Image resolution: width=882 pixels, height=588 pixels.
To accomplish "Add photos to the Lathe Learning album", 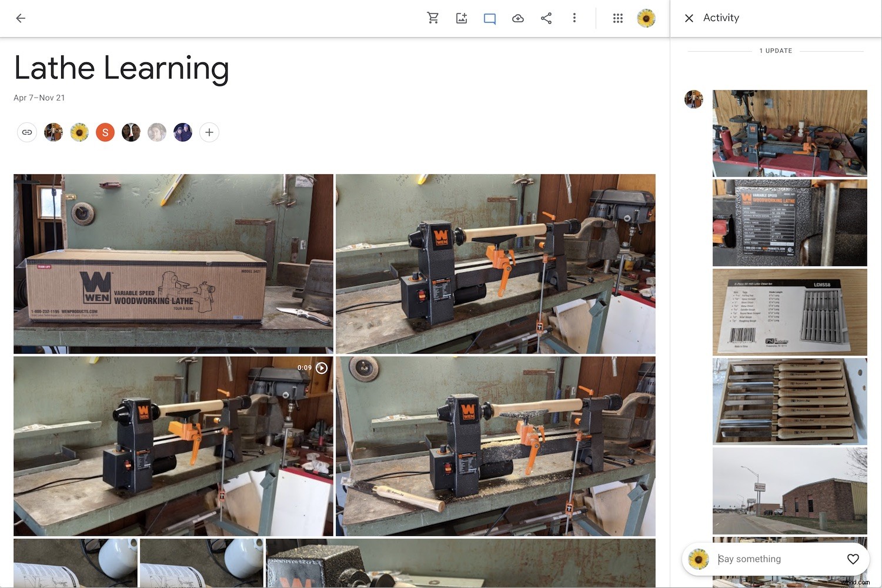I will click(x=461, y=18).
